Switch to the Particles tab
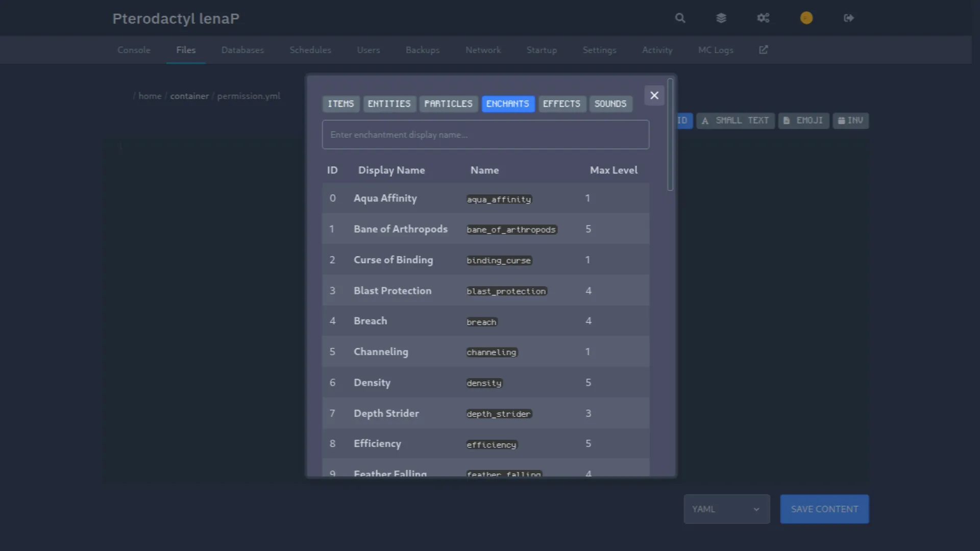Image resolution: width=980 pixels, height=551 pixels. 448,104
